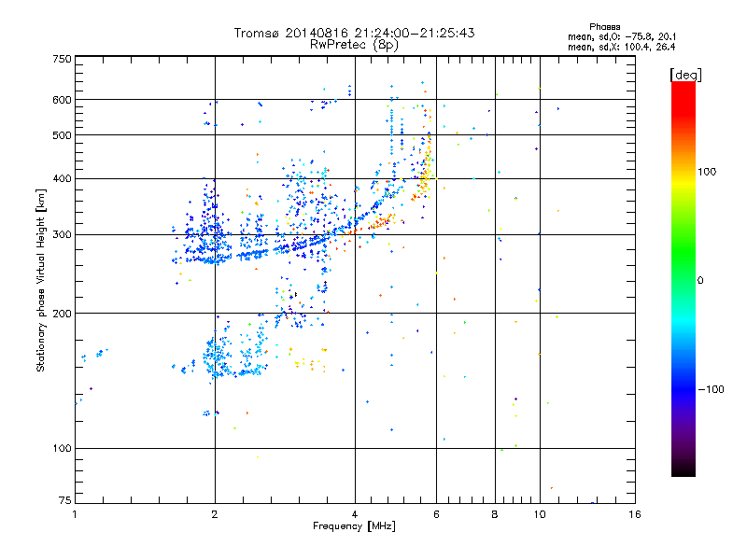Click the plot title 'Tromsø 20140816 21:24:00-21:25:43'
747x560 pixels.
pos(354,33)
